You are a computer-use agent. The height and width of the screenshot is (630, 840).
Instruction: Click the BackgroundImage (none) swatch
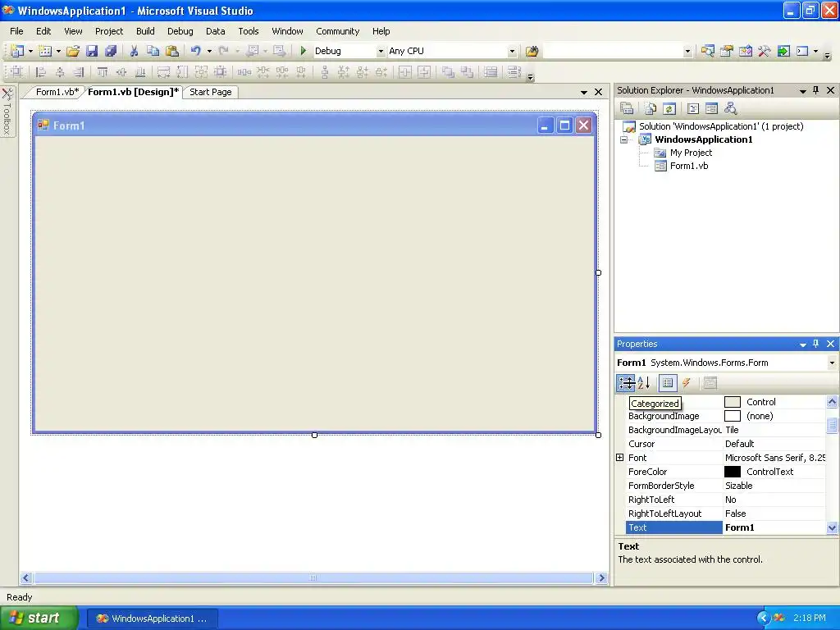pos(732,416)
